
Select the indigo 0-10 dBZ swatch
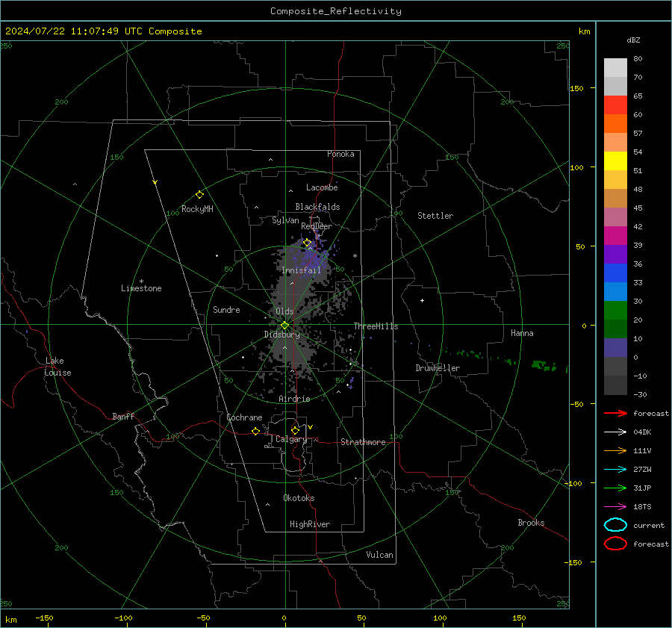[615, 348]
